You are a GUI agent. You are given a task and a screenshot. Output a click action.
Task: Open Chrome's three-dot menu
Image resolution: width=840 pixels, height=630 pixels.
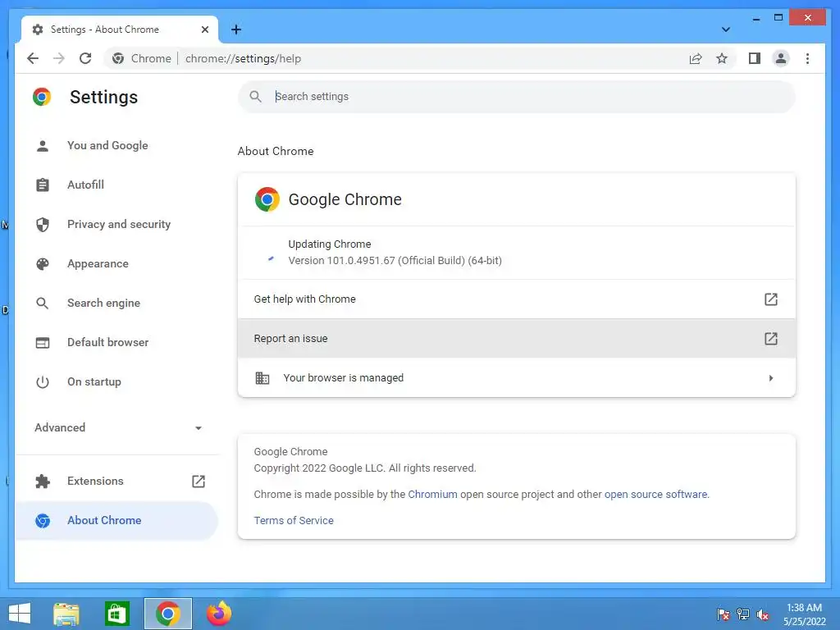click(x=807, y=58)
